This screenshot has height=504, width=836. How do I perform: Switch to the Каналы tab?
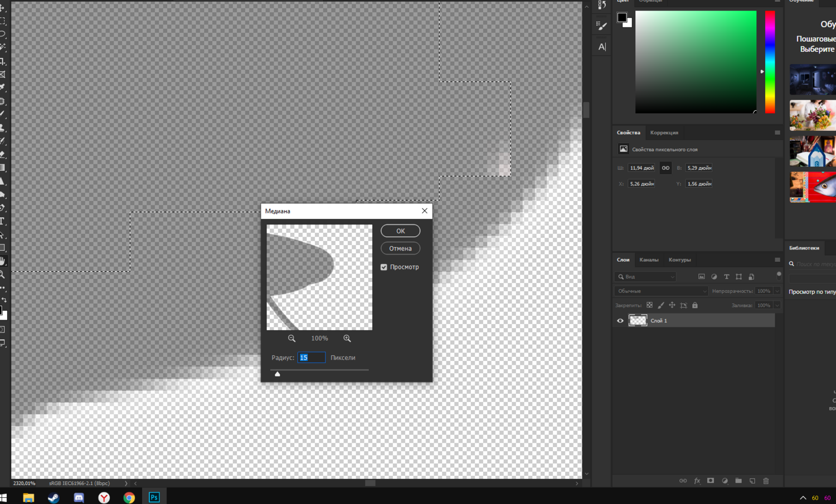tap(649, 260)
